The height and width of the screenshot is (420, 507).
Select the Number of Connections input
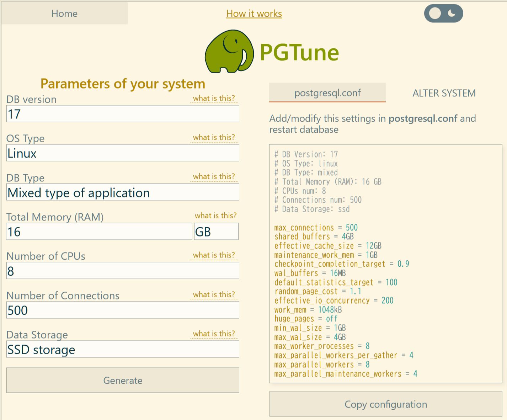tap(123, 310)
